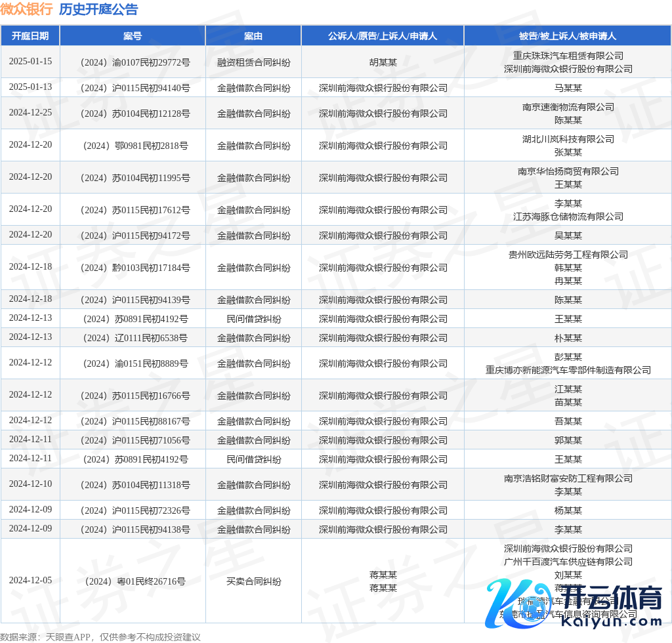Select the 开庭日期 column header
This screenshot has height=643, width=672.
click(30, 36)
